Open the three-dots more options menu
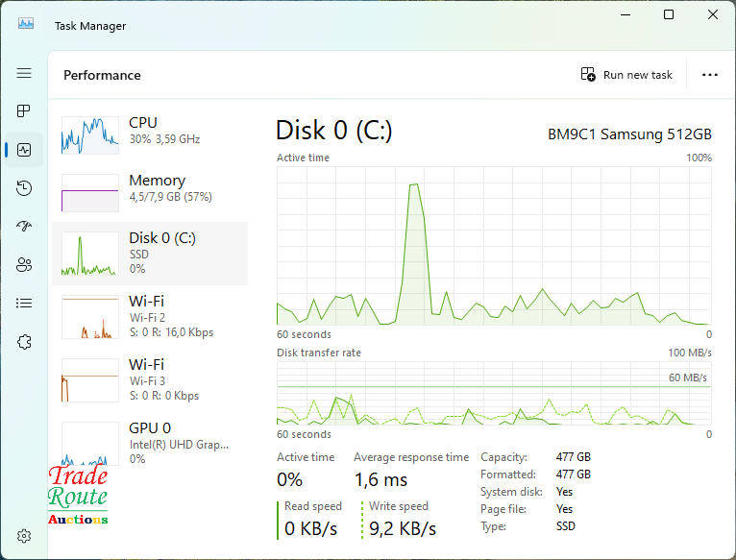The height and width of the screenshot is (560, 736). pos(710,75)
